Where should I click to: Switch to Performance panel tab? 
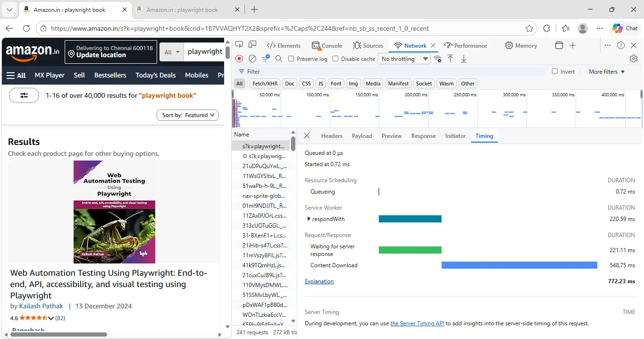tap(466, 45)
